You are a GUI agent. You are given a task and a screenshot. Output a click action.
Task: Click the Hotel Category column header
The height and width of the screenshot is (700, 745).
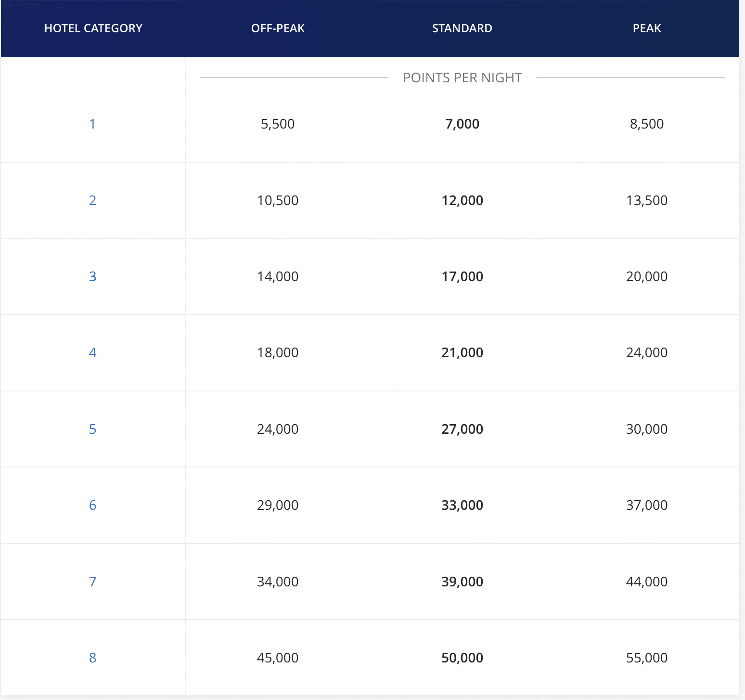[93, 28]
